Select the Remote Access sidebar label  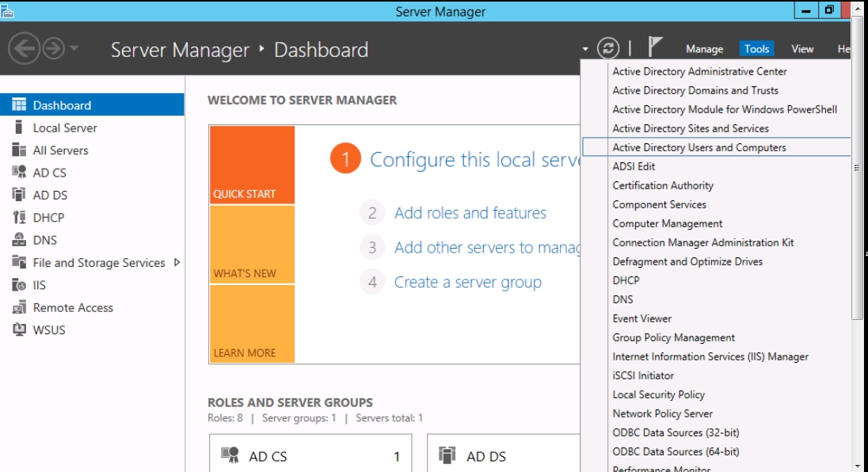[x=73, y=307]
